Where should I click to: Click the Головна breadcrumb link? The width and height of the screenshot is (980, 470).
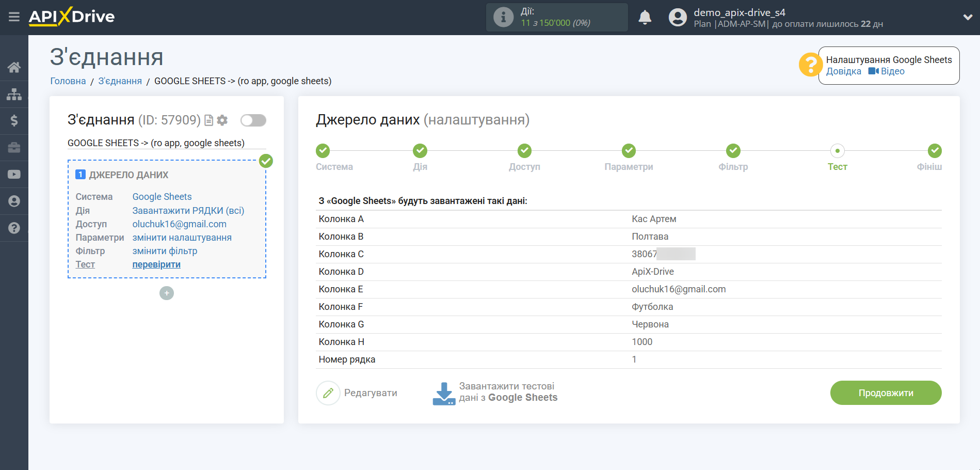[x=68, y=81]
